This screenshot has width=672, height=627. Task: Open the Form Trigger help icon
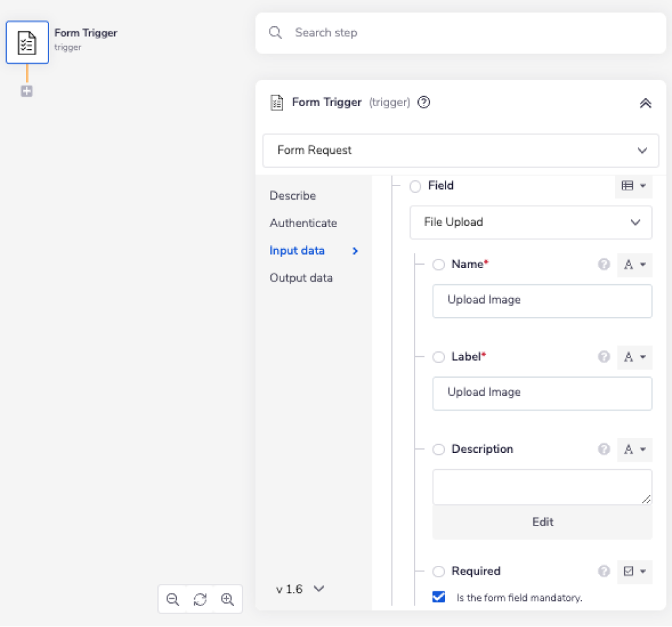pyautogui.click(x=423, y=102)
